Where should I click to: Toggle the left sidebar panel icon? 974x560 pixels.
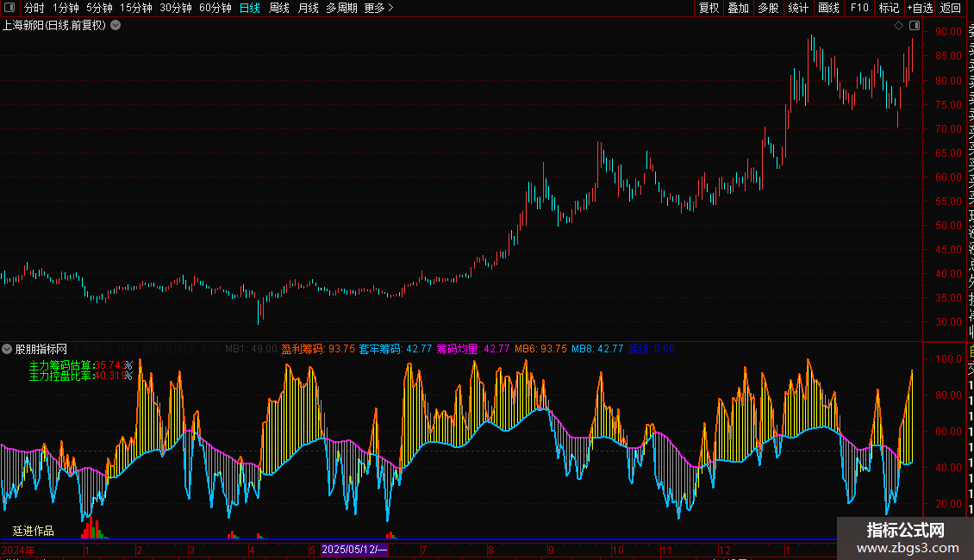tap(9, 8)
